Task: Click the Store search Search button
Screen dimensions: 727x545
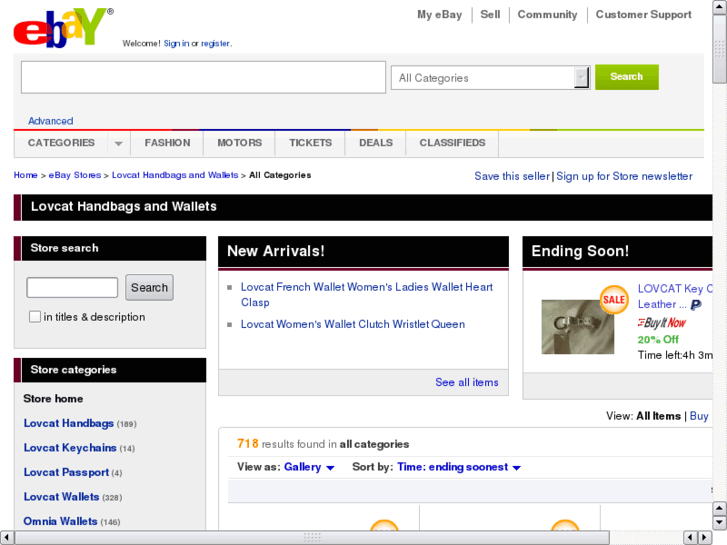Action: point(149,288)
